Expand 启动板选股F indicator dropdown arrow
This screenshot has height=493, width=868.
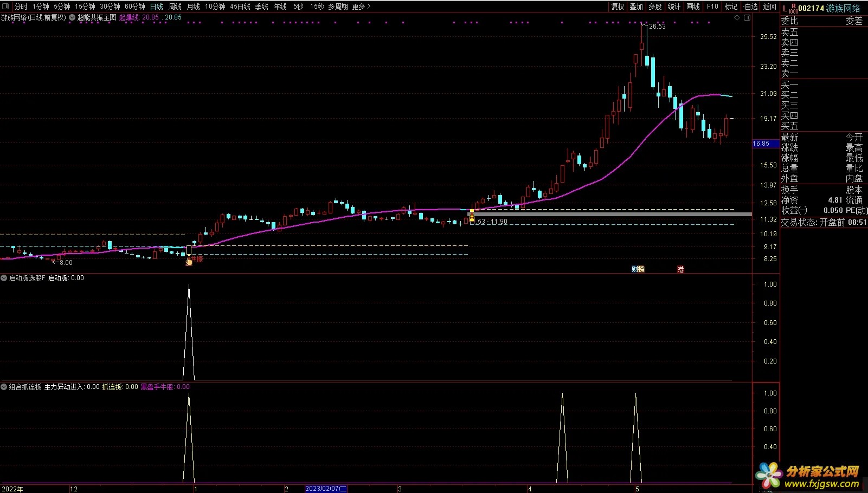(4, 278)
